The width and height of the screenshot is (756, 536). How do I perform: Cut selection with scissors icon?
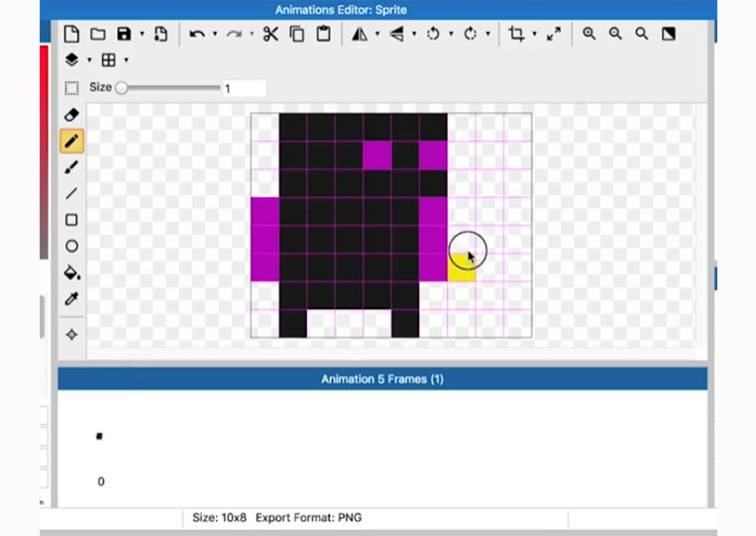(270, 34)
